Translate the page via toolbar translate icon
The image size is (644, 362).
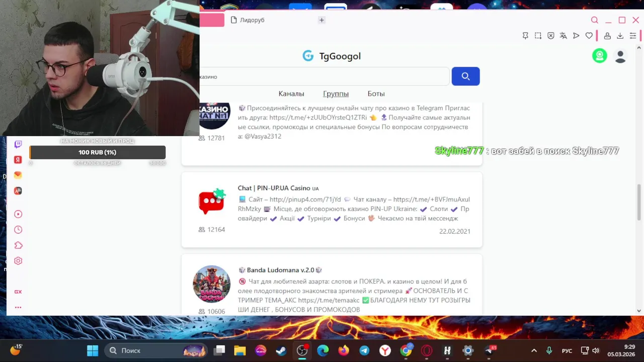(563, 36)
